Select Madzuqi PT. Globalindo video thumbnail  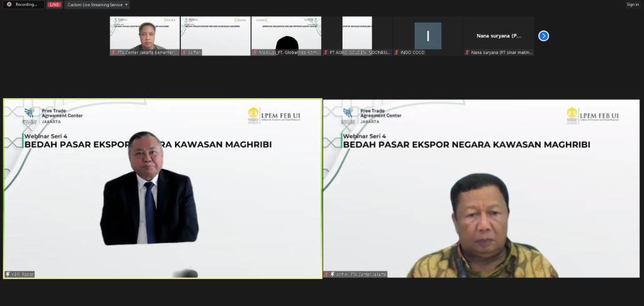click(x=286, y=34)
